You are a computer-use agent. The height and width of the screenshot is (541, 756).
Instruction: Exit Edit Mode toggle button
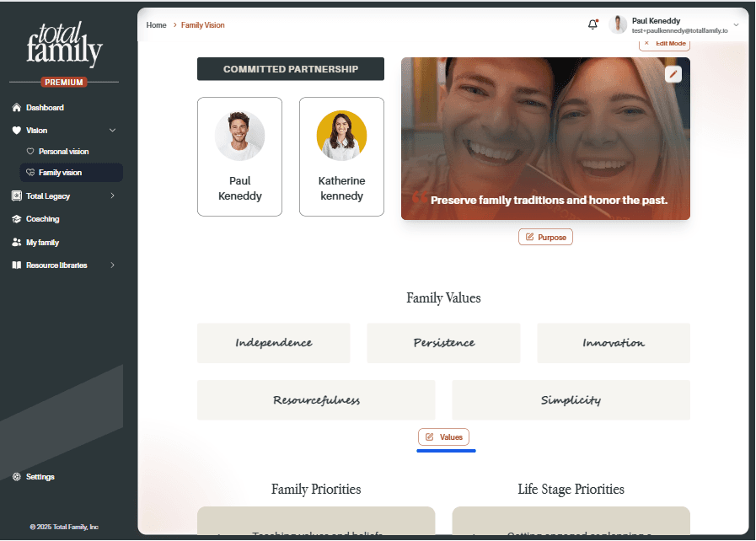tap(664, 44)
